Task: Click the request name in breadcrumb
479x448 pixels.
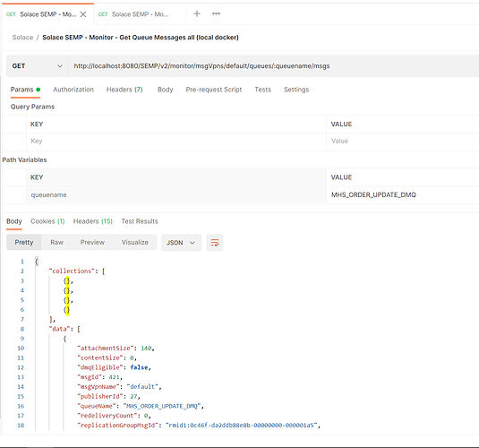Action: click(x=141, y=38)
